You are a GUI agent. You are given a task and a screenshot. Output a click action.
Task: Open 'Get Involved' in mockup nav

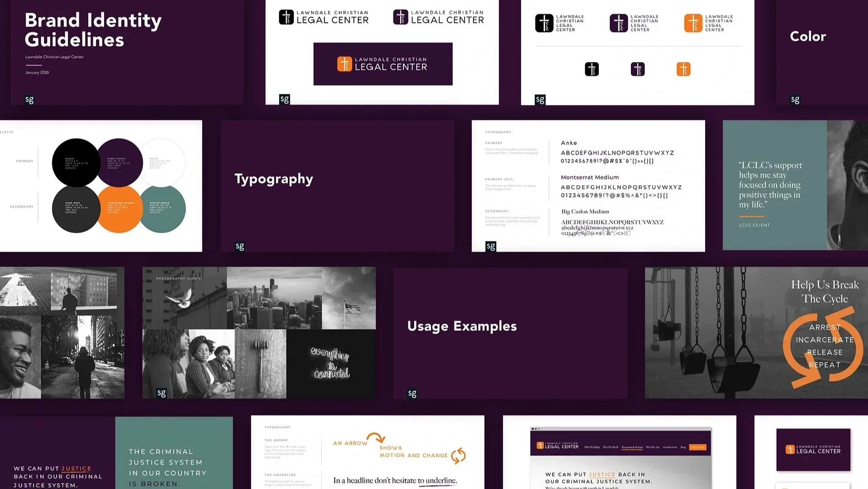(670, 447)
